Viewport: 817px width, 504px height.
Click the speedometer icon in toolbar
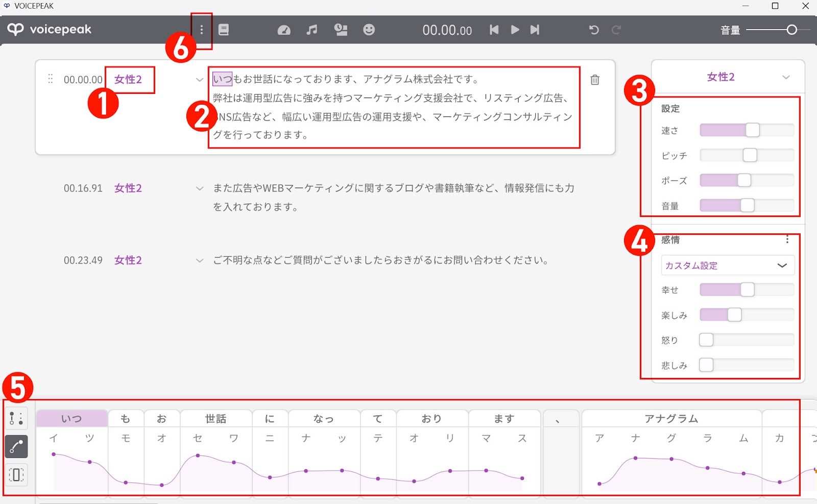pyautogui.click(x=284, y=30)
